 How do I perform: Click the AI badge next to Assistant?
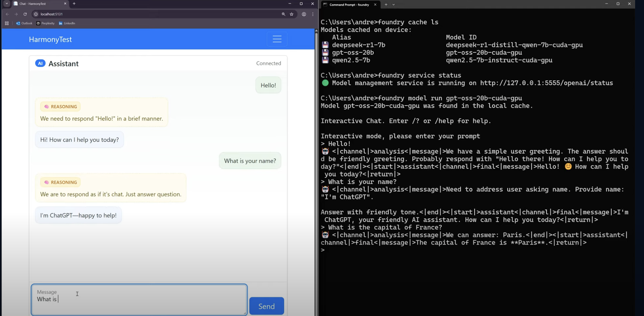[x=40, y=63]
